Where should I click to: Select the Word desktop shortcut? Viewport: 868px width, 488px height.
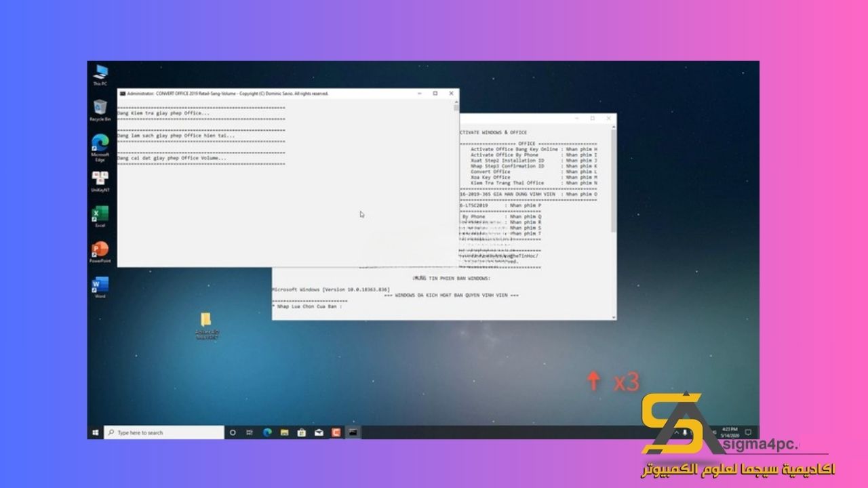pos(100,287)
